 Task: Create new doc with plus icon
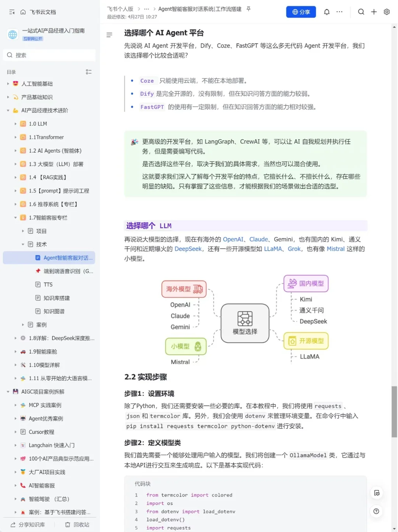[374, 12]
